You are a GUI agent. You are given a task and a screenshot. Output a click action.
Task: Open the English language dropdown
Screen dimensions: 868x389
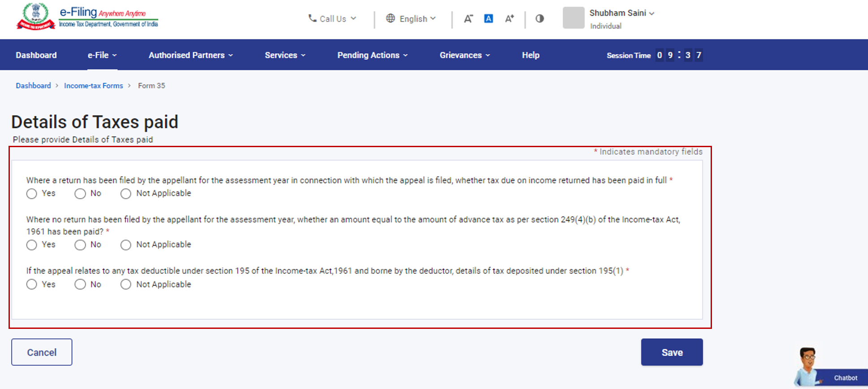click(411, 19)
